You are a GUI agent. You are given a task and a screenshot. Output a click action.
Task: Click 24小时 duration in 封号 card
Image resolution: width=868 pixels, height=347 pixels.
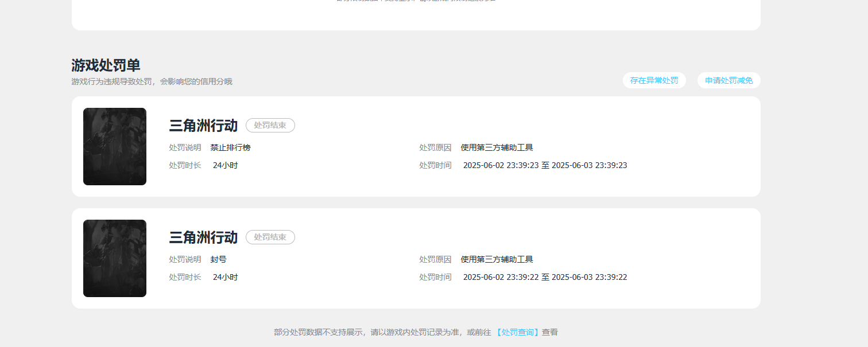[x=225, y=277]
